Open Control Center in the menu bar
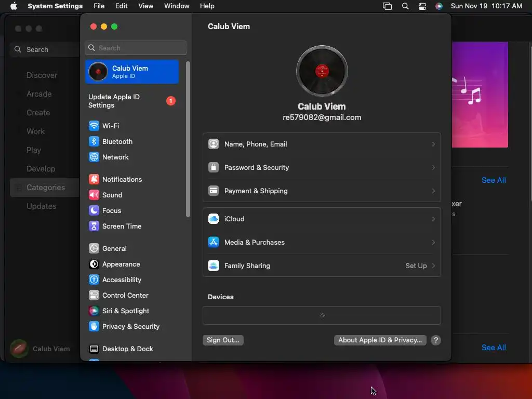 [x=422, y=6]
